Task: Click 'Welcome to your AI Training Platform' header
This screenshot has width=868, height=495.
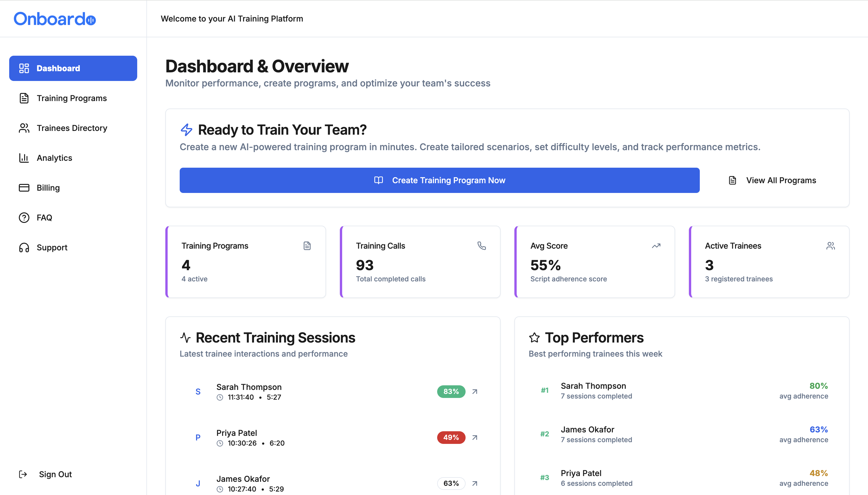Action: click(x=232, y=19)
